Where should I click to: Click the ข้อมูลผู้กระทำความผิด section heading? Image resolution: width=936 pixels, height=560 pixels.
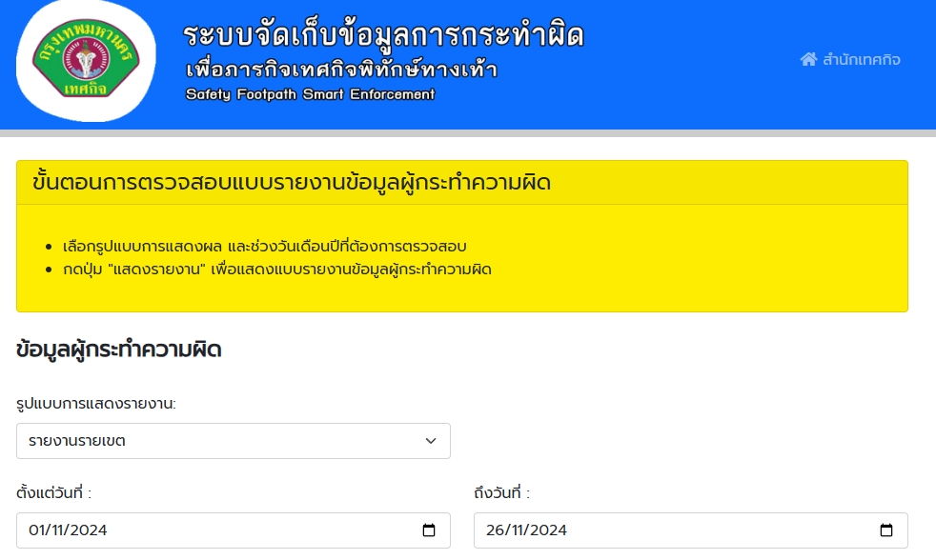click(x=119, y=350)
